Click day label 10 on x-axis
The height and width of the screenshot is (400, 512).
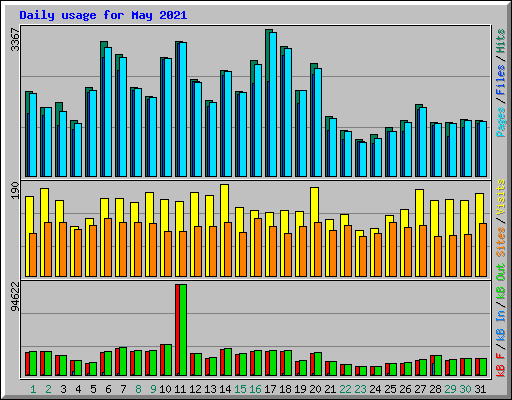165,389
